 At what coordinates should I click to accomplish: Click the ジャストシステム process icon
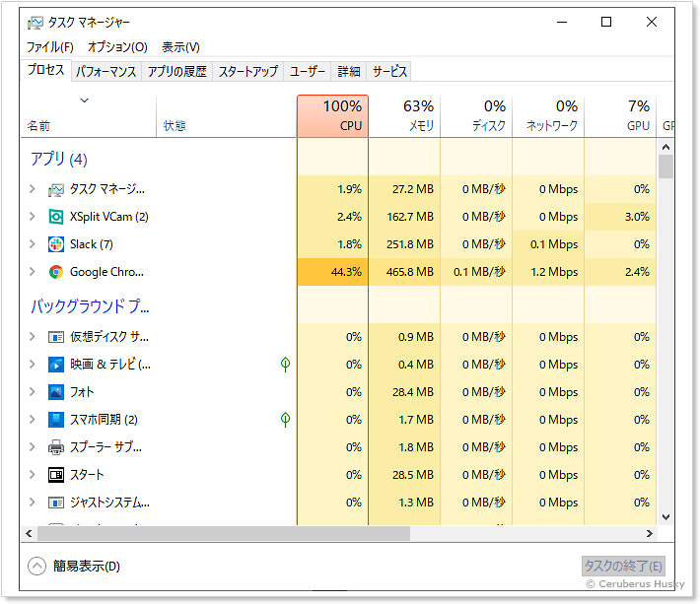[x=56, y=503]
